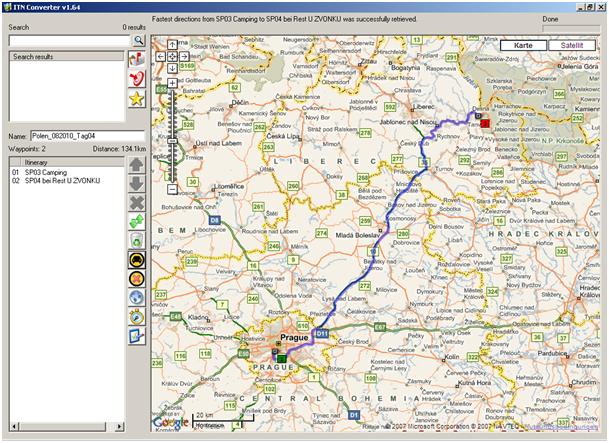Click the yellow circle red X button
609x443 pixels.
click(x=137, y=279)
